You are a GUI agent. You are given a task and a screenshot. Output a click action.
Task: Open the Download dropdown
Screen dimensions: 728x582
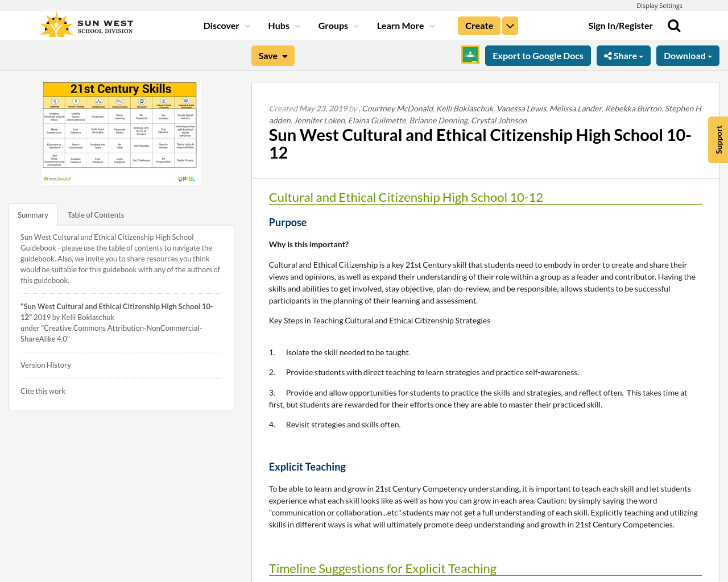(688, 55)
